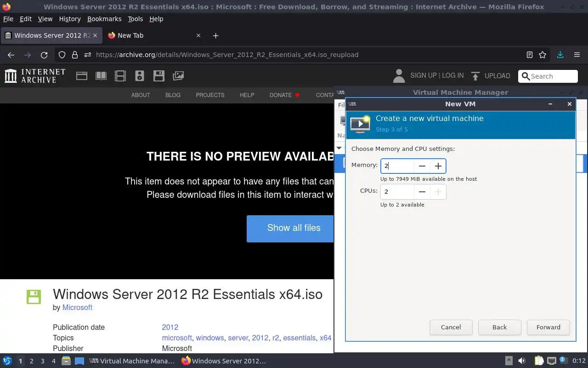Image resolution: width=588 pixels, height=368 pixels.
Task: Click the Back button in New VM
Action: 499,328
